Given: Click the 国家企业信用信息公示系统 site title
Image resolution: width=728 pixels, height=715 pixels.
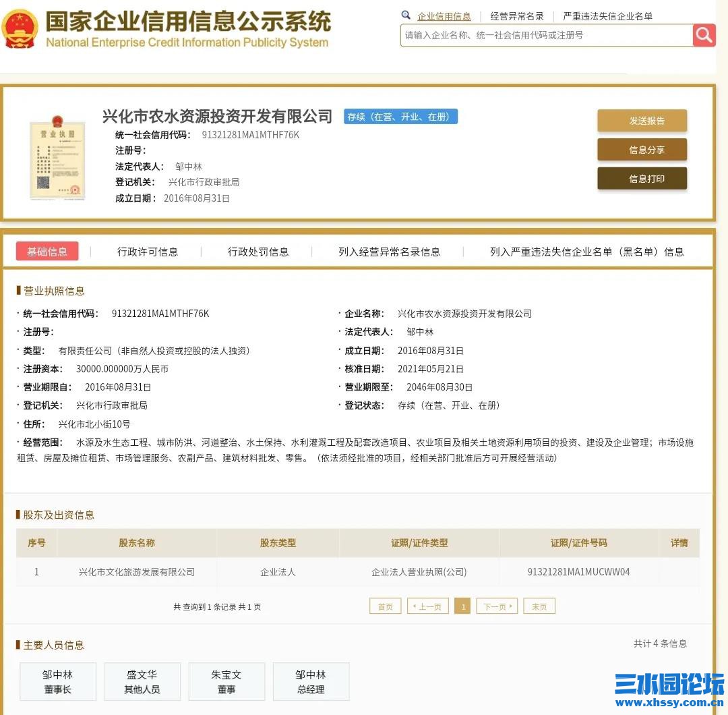Looking at the screenshot, I should pyautogui.click(x=188, y=22).
